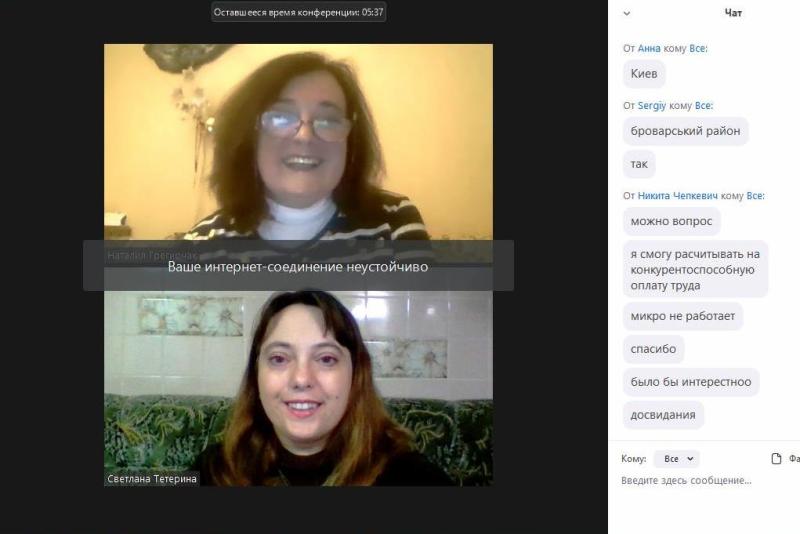Click the unstable internet connection notification

[298, 266]
